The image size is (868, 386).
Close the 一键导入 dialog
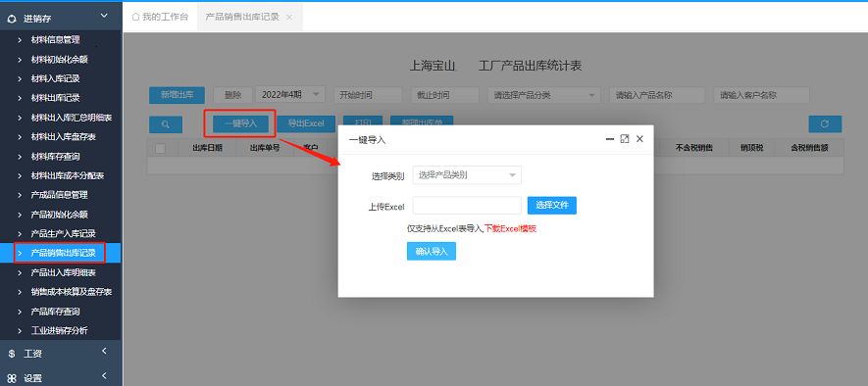coord(639,139)
